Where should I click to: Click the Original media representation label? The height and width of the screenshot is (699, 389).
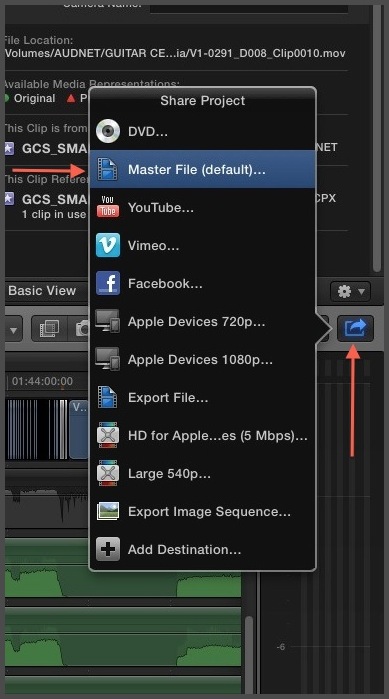tap(34, 99)
